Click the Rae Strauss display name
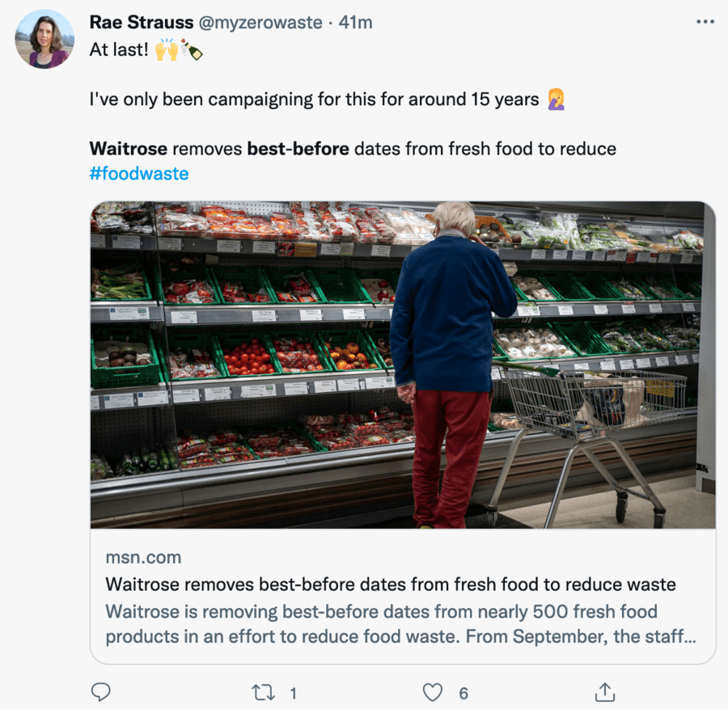This screenshot has height=709, width=728. coord(141,23)
